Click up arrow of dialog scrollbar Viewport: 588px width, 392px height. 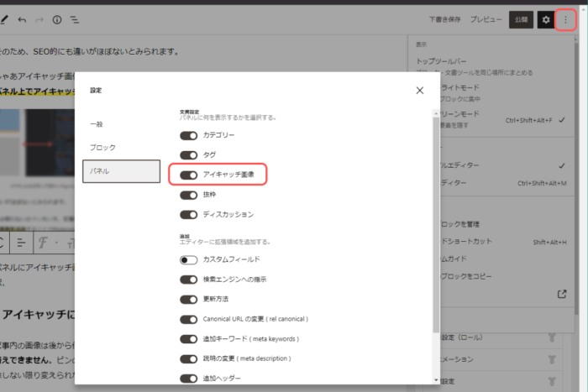[x=436, y=113]
